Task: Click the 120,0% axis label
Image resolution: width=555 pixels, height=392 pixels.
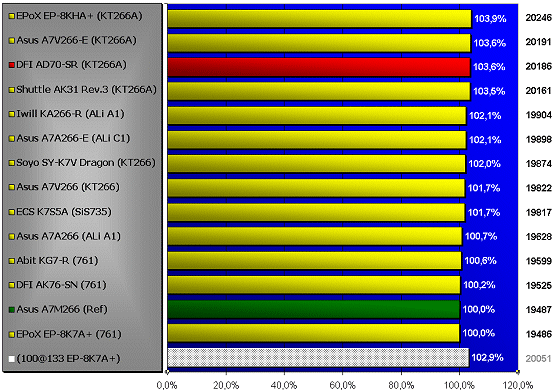Action: (x=518, y=385)
